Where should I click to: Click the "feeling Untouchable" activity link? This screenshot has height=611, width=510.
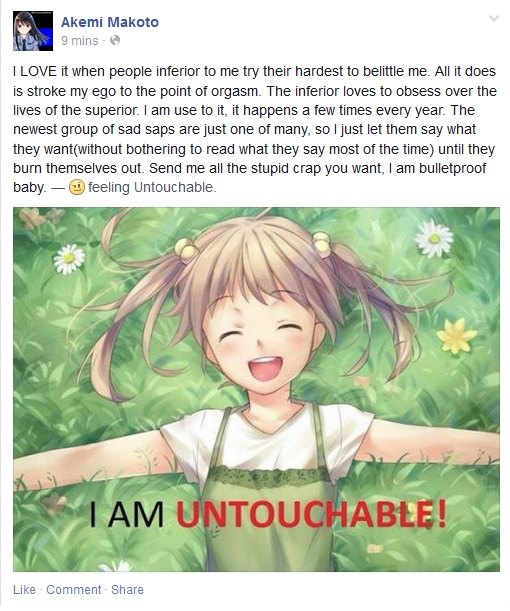point(152,187)
